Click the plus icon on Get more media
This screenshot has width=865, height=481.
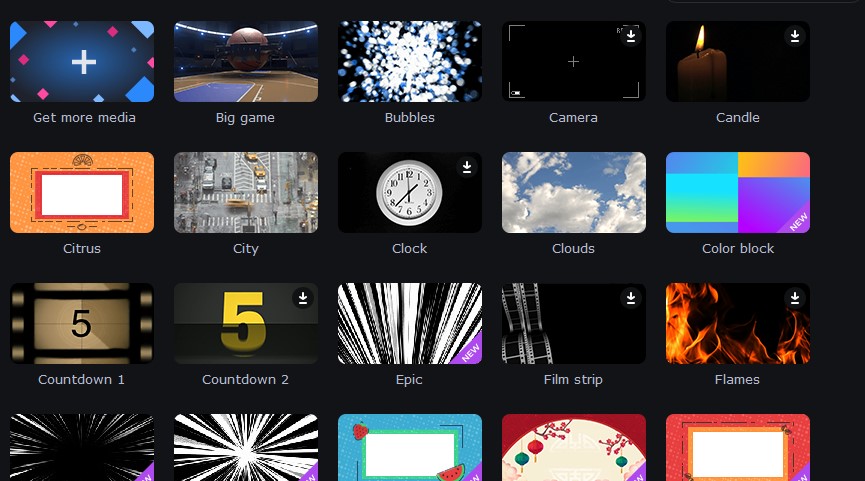pos(84,62)
